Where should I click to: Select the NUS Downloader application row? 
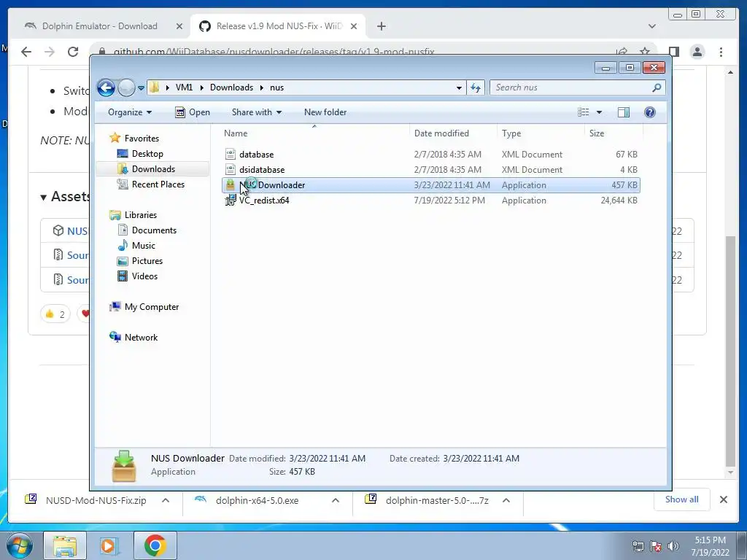(430, 184)
